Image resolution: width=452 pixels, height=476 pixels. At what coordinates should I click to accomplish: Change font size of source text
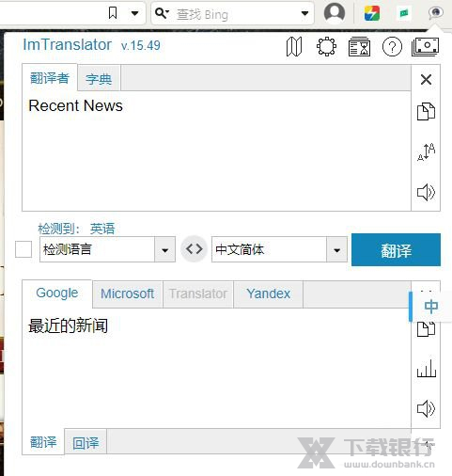point(426,151)
